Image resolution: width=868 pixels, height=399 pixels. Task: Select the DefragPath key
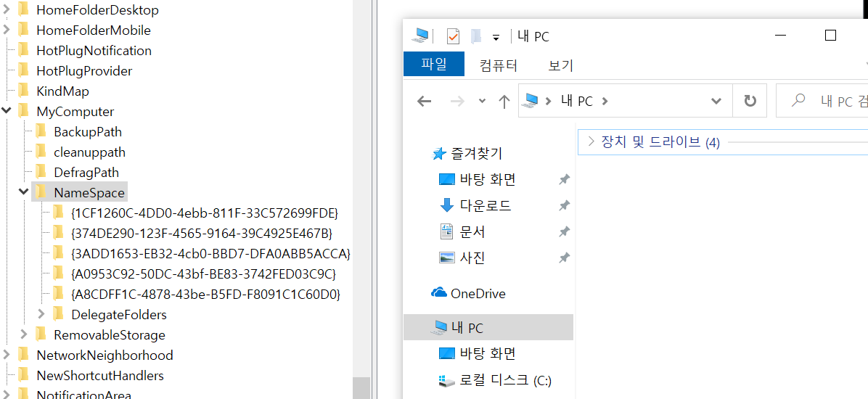pos(86,172)
